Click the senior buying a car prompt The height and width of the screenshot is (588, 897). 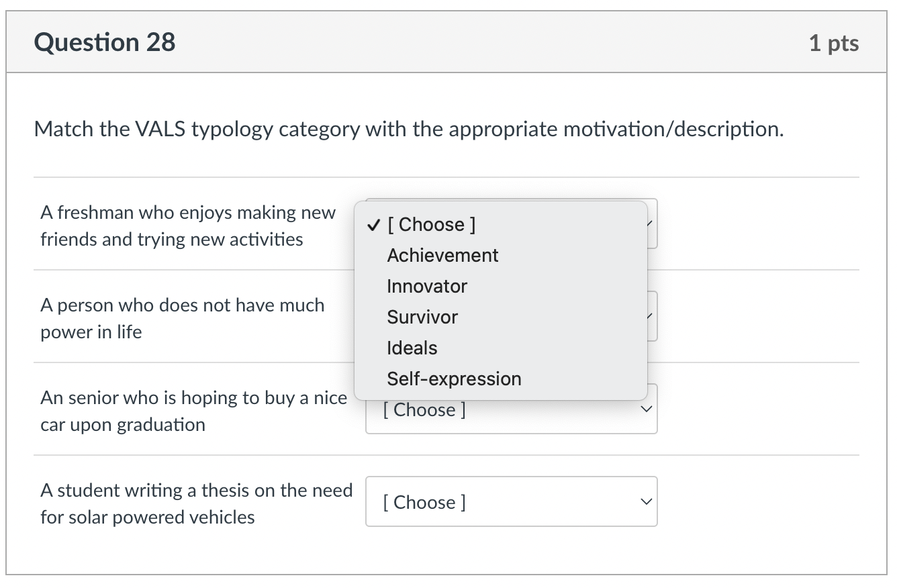pyautogui.click(x=194, y=411)
